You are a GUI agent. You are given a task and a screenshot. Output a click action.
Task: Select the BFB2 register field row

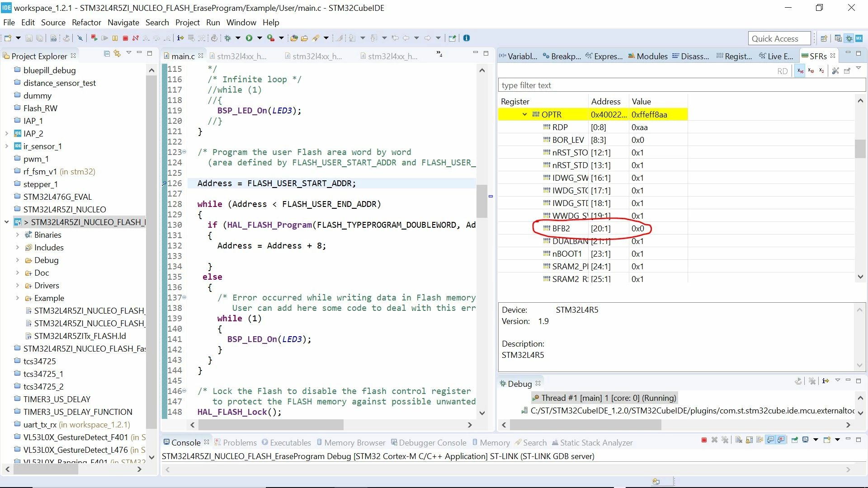pyautogui.click(x=593, y=229)
